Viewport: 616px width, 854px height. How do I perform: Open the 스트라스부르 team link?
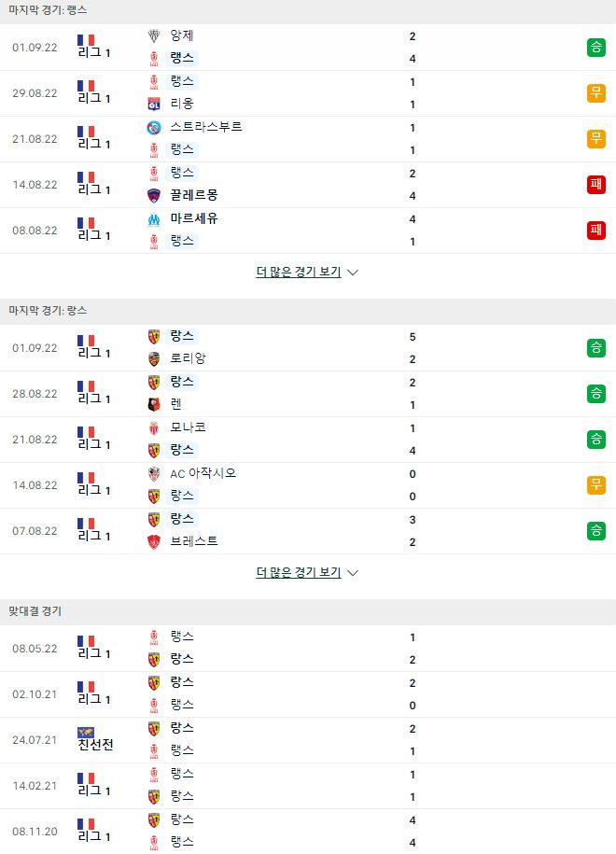(x=206, y=127)
